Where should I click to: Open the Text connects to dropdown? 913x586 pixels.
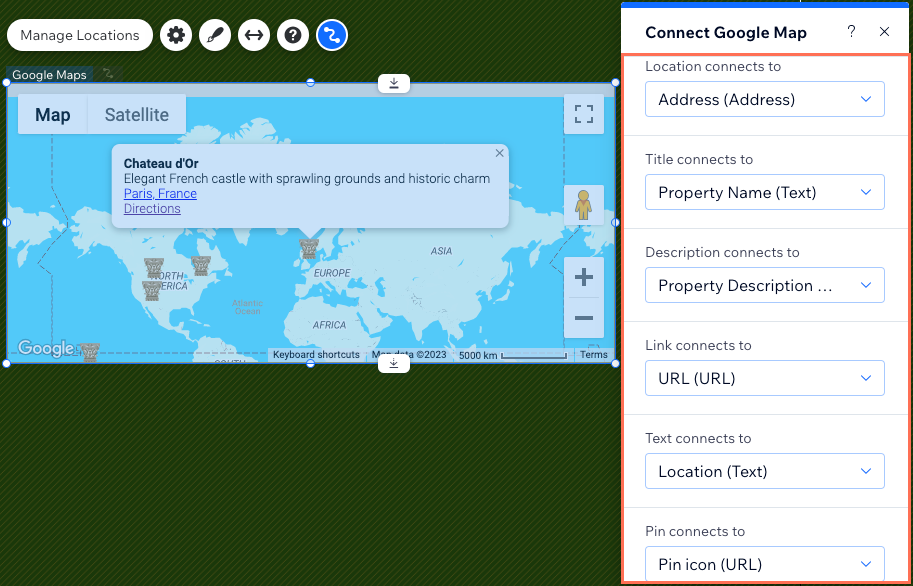(765, 471)
